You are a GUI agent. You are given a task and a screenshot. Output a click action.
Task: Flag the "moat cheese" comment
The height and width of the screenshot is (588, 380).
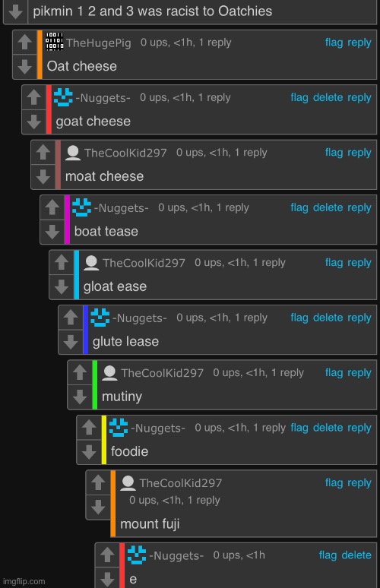pyautogui.click(x=334, y=153)
